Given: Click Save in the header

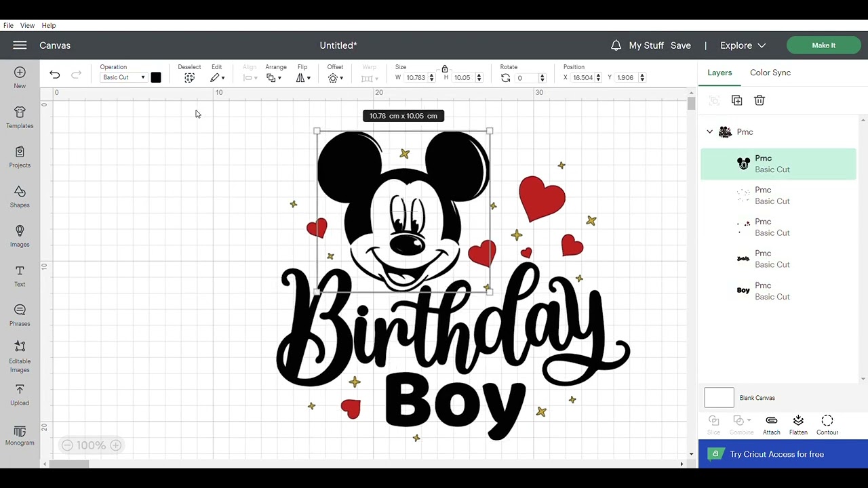Looking at the screenshot, I should coord(681,45).
